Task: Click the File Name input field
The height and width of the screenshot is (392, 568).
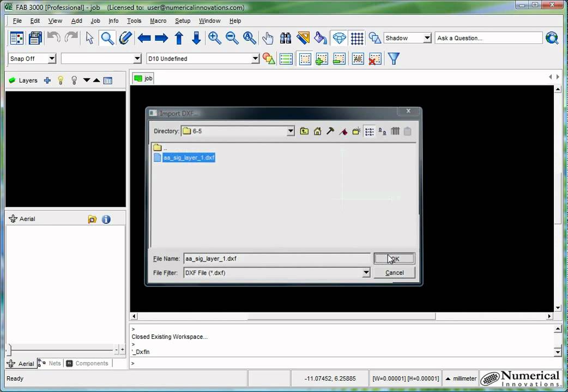Action: pyautogui.click(x=277, y=259)
